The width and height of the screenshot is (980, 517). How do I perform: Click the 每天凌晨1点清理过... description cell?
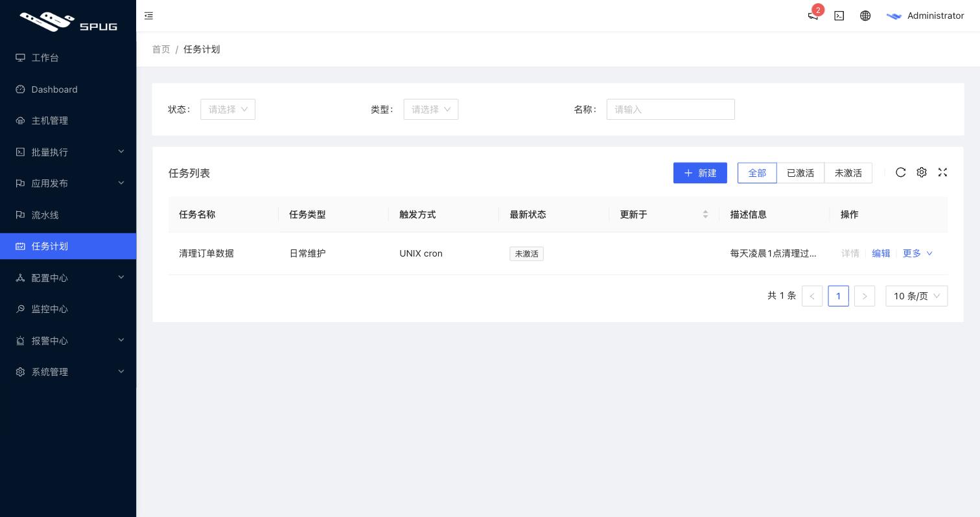click(x=773, y=253)
